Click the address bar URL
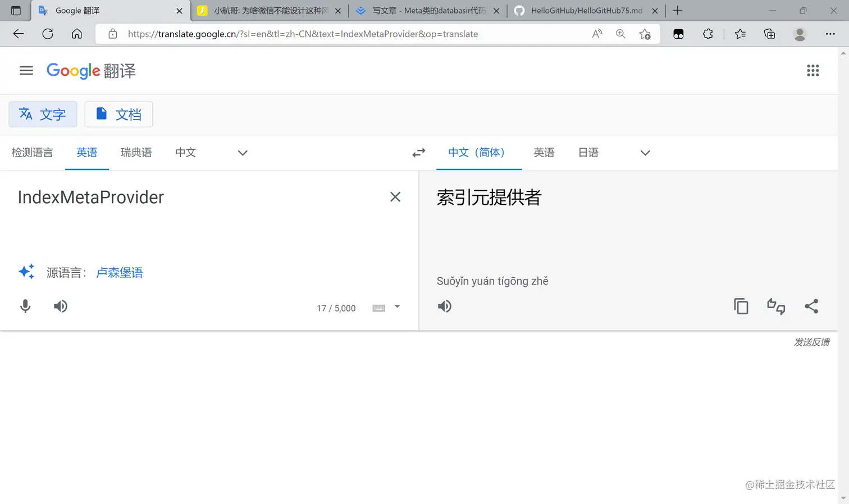849x504 pixels. point(303,34)
